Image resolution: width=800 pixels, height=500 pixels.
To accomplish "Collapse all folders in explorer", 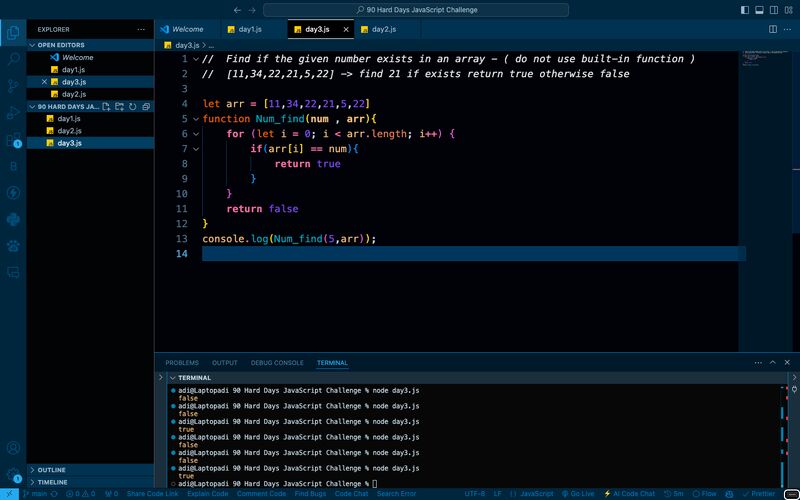I will 146,106.
